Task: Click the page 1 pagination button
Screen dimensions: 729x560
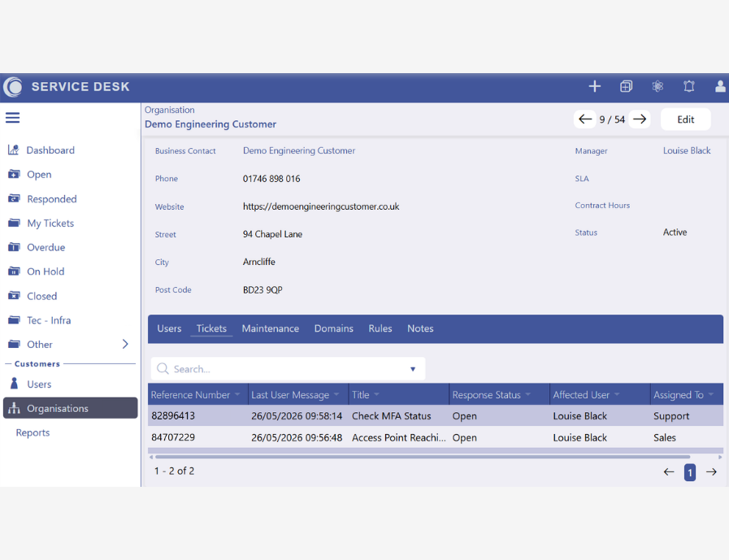Action: [690, 472]
